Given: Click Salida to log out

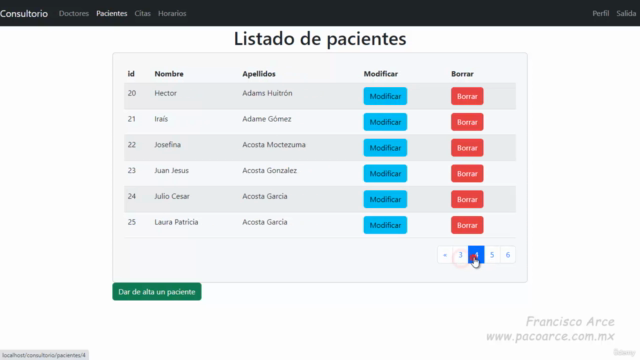Looking at the screenshot, I should [626, 13].
